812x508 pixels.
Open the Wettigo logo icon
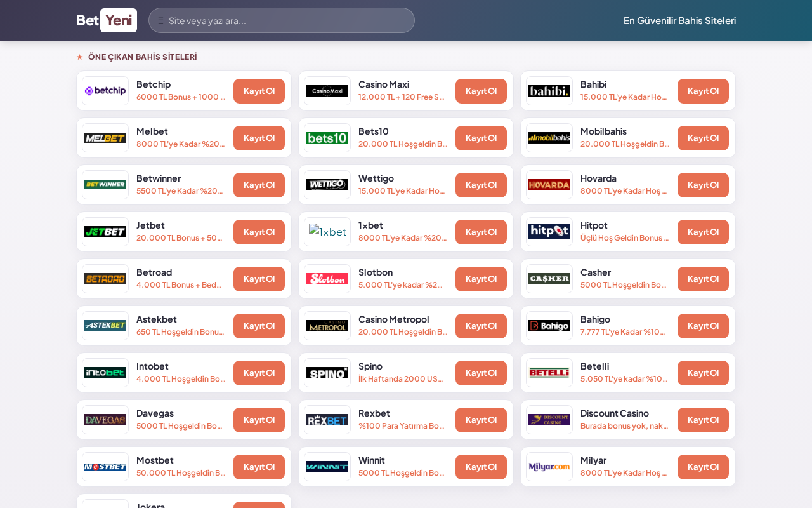point(327,185)
